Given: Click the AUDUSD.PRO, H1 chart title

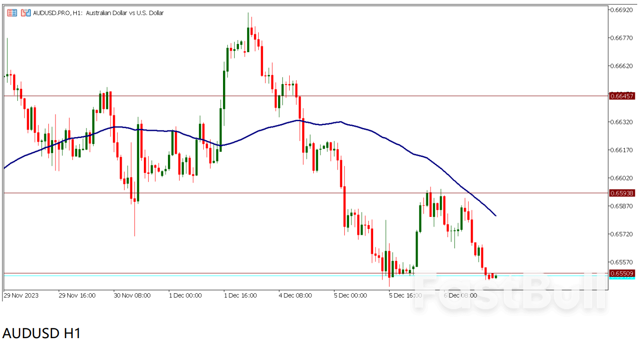Looking at the screenshot, I should pyautogui.click(x=98, y=13).
